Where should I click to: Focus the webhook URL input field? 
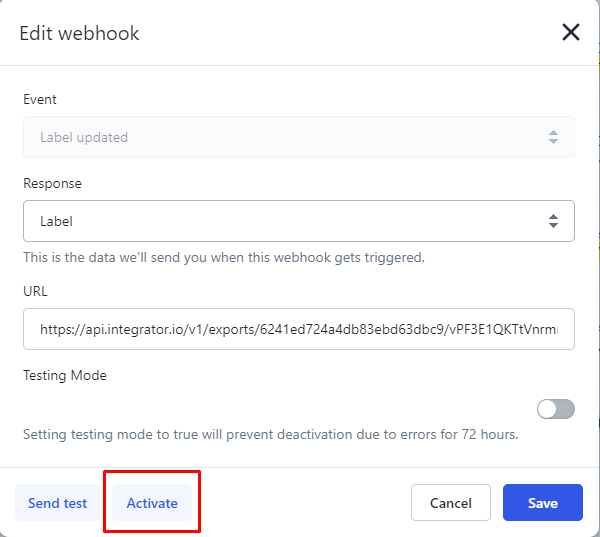(298, 328)
